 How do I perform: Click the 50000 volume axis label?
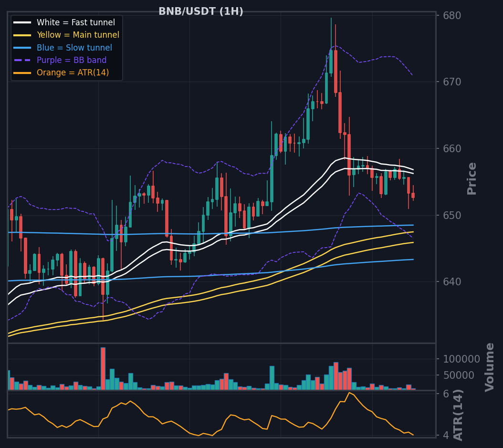459,375
